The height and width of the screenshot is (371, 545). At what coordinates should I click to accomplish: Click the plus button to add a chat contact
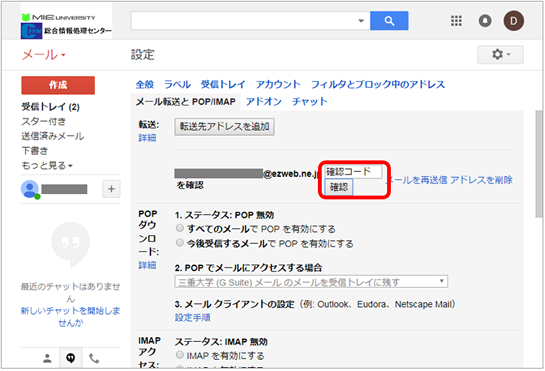coord(111,189)
